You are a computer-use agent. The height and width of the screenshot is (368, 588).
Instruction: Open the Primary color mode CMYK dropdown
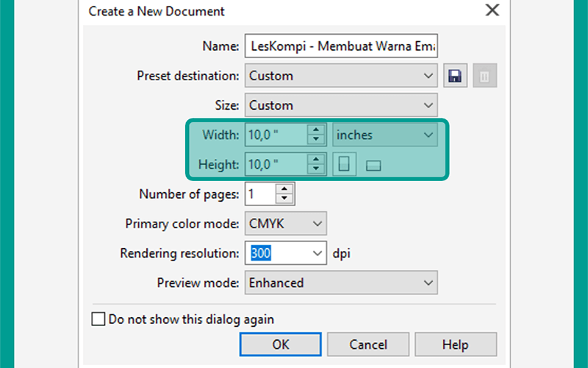[286, 224]
